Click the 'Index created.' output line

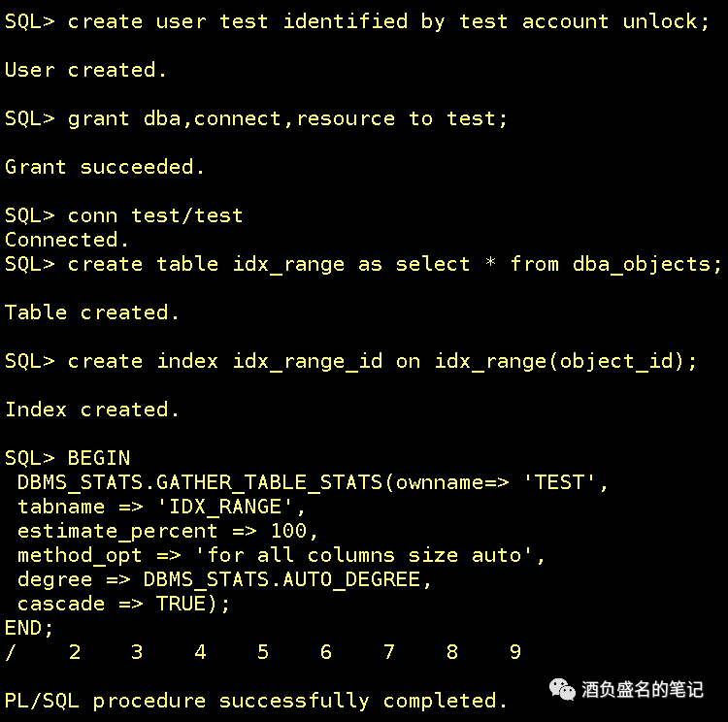92,410
